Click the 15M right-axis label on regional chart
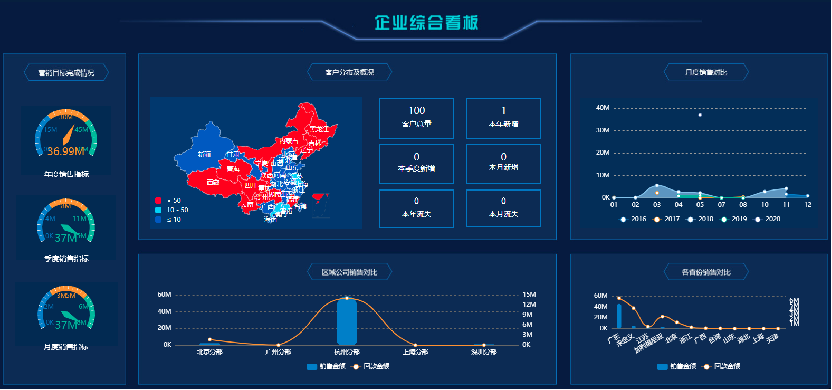This screenshot has width=832, height=390. pyautogui.click(x=531, y=295)
